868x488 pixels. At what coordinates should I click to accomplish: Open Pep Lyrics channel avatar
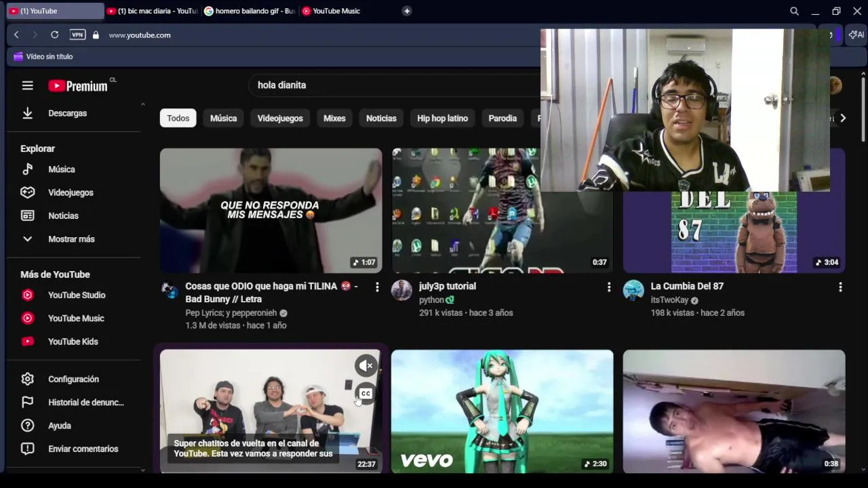[x=169, y=289]
